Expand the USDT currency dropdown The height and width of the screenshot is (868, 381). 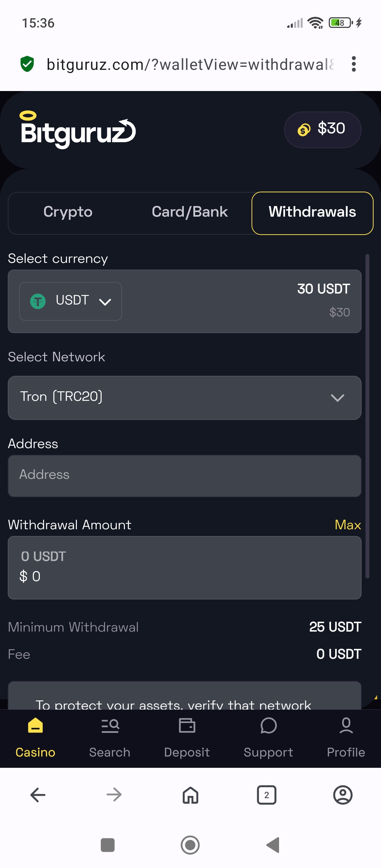coord(71,301)
